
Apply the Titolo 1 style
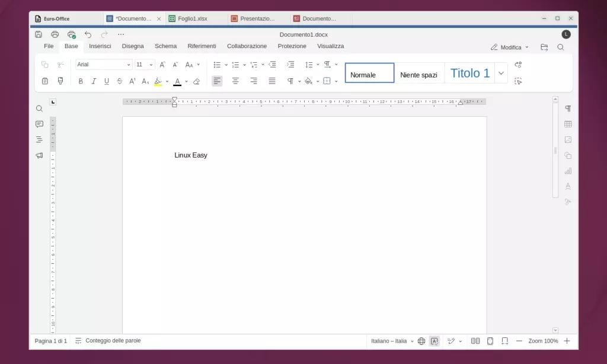tap(470, 73)
